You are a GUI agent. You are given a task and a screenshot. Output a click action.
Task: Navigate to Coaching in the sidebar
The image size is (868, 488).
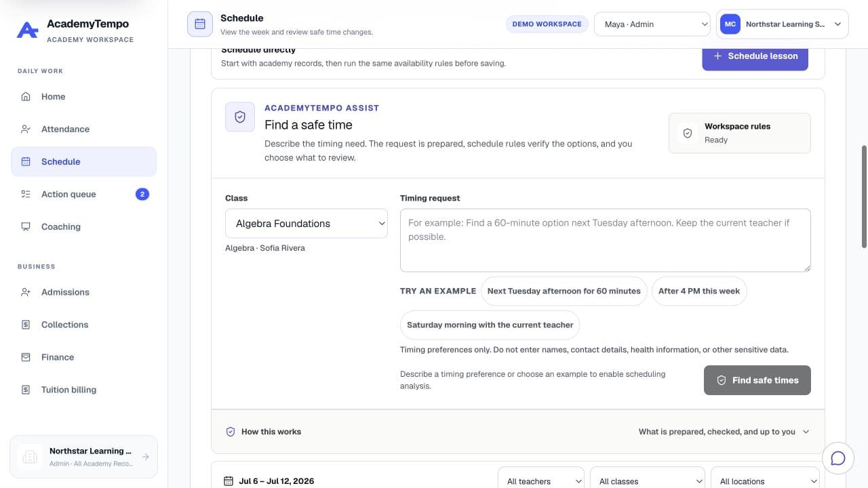coord(84,226)
